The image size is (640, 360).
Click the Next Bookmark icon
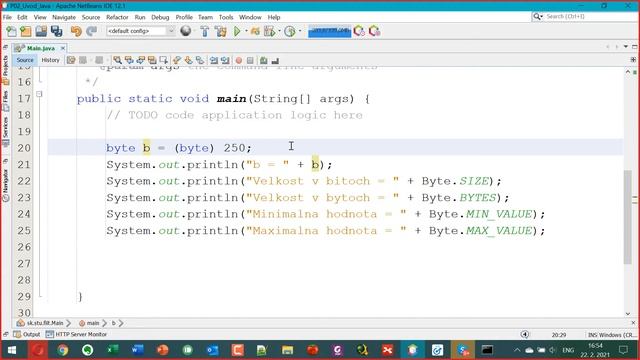point(188,60)
